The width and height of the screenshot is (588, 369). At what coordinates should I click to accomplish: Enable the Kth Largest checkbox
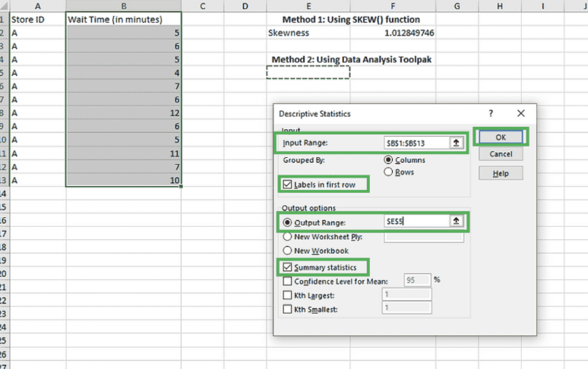(286, 295)
